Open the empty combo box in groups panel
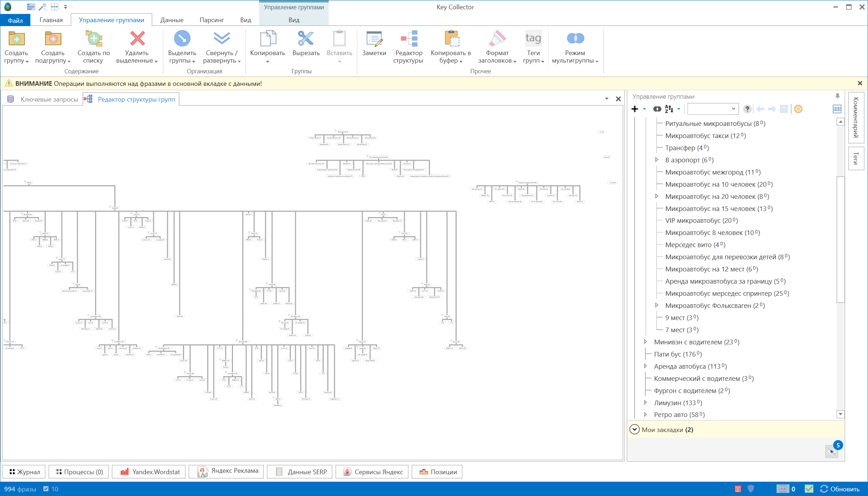Screen dimensions: 868x496 (713, 109)
